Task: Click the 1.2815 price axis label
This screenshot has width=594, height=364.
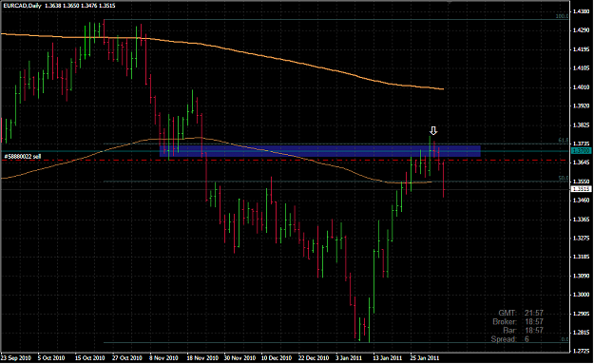Action: pyautogui.click(x=582, y=333)
